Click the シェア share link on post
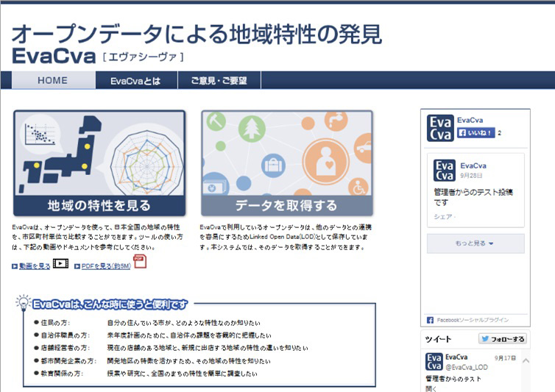This screenshot has width=555, height=392. [x=443, y=217]
